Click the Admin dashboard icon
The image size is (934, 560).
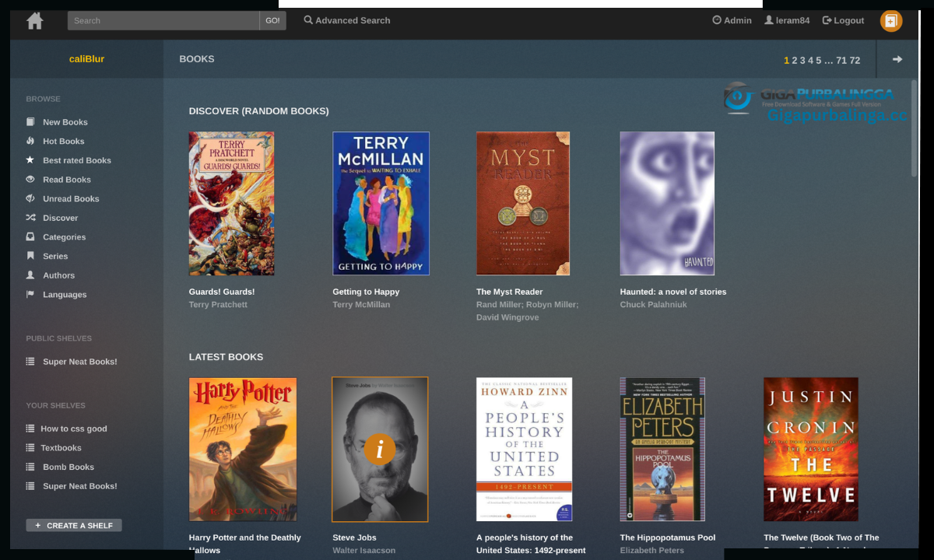(717, 20)
